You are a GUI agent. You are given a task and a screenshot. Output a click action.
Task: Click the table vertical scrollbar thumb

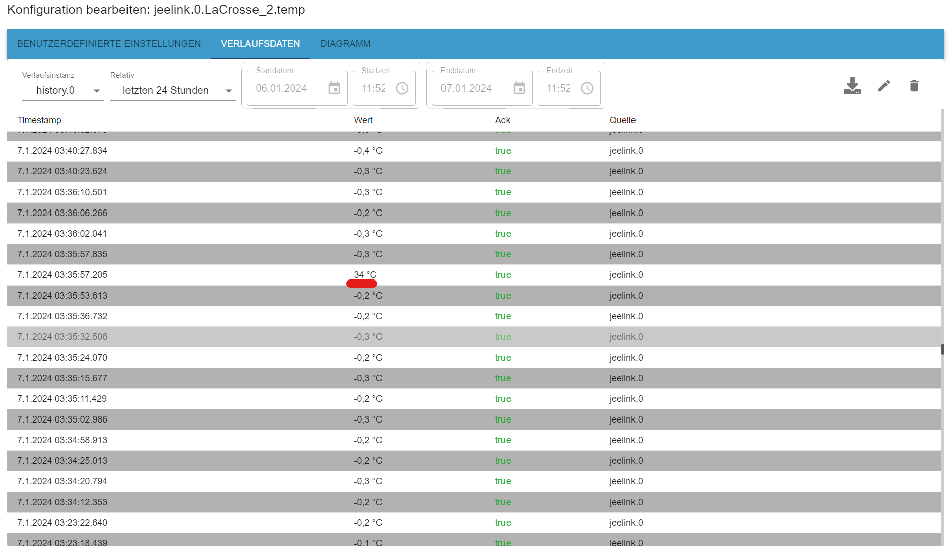[942, 349]
